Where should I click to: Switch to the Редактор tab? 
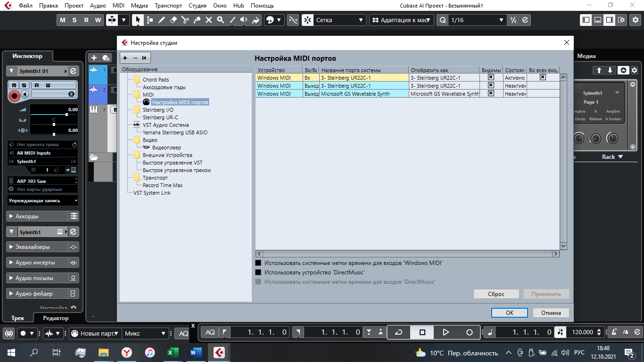pyautogui.click(x=56, y=318)
